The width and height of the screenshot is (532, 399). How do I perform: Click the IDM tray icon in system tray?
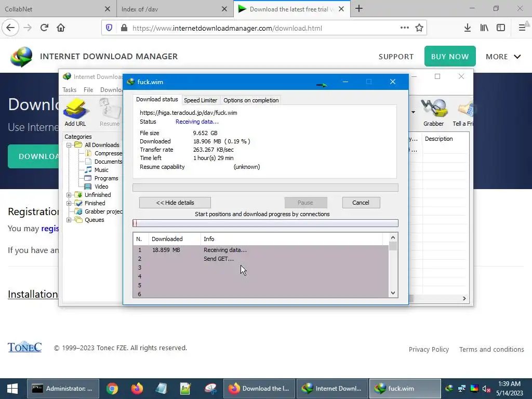(x=449, y=389)
